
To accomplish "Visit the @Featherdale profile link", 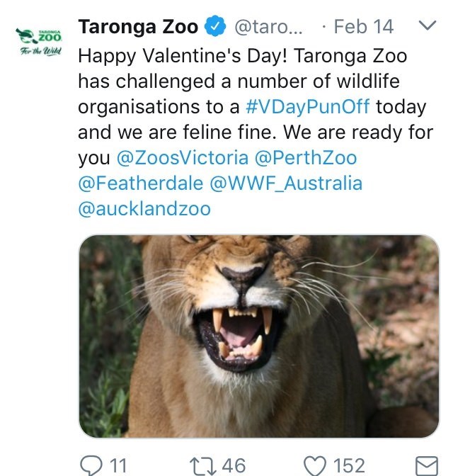I will [140, 183].
